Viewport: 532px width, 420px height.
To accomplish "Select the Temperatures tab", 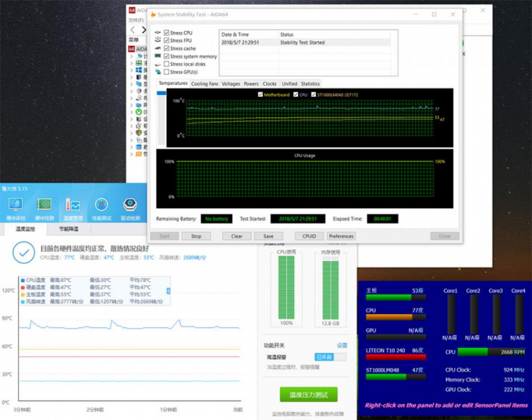I will (173, 83).
